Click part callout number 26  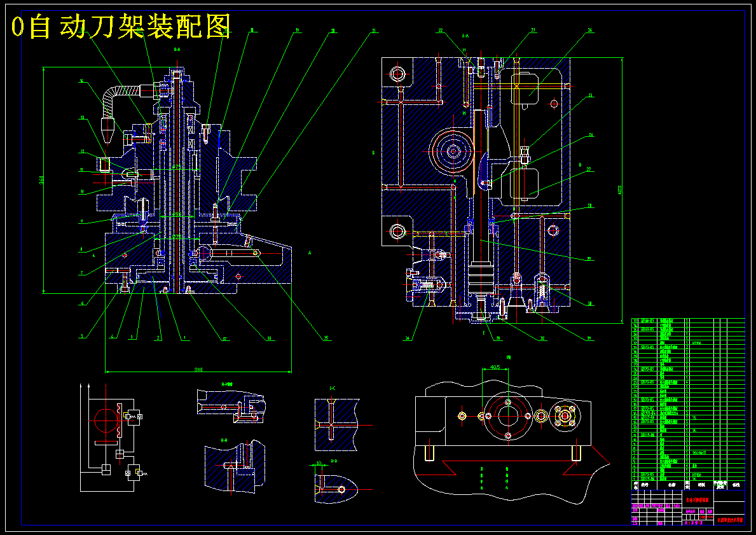coord(591,135)
